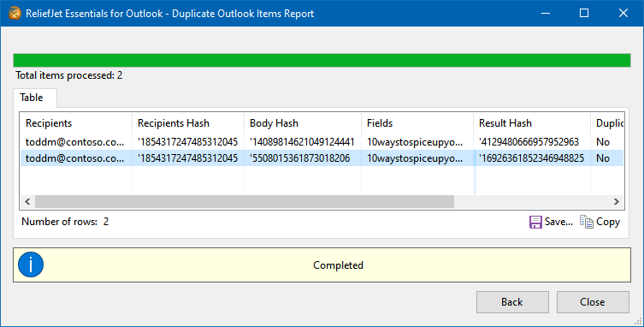Select result hash '16926361852346948825 cell

(x=531, y=158)
